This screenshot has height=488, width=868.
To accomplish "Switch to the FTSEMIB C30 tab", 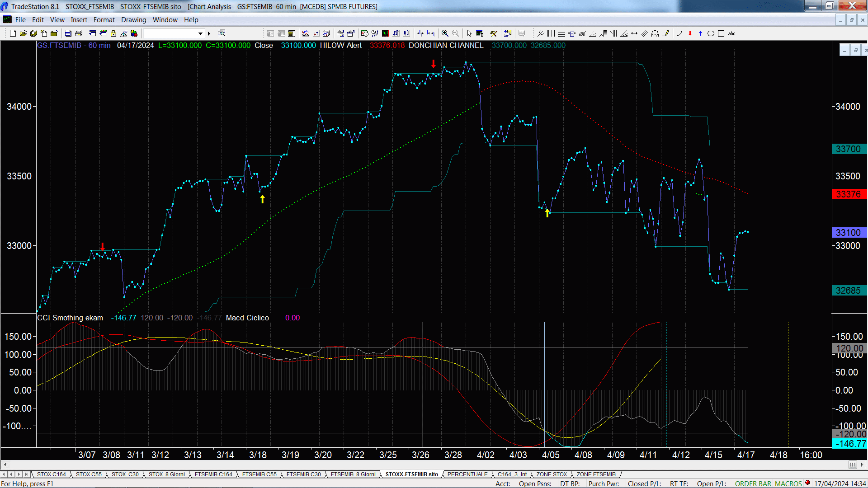I will click(303, 474).
